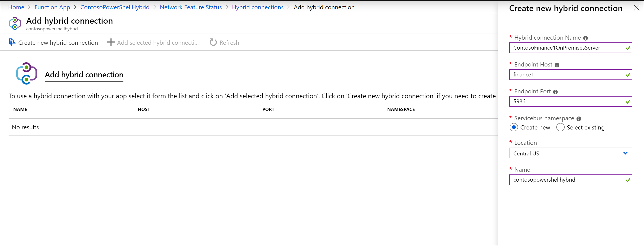Click the Endpoint Port field containing 5986
This screenshot has height=246, width=644.
(x=567, y=102)
